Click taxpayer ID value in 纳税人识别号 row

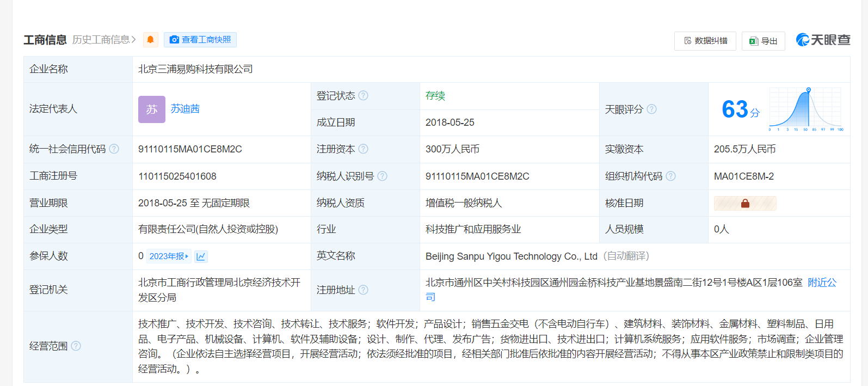tap(477, 176)
